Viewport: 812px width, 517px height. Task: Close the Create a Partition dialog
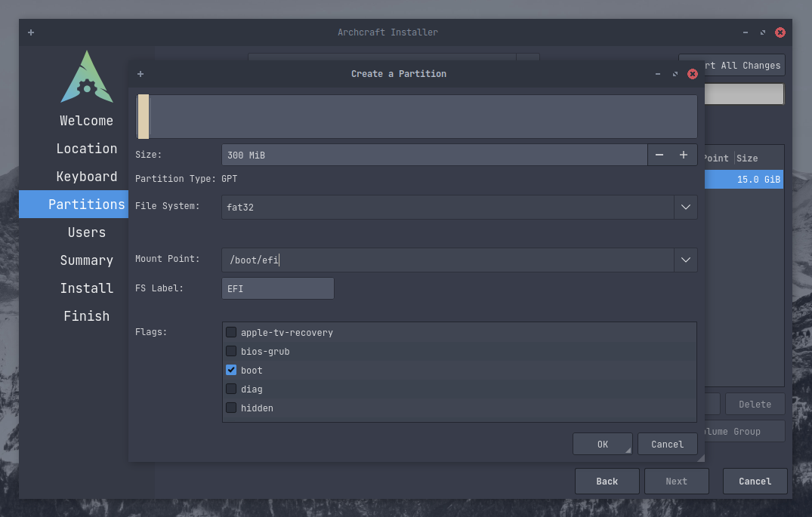point(693,74)
